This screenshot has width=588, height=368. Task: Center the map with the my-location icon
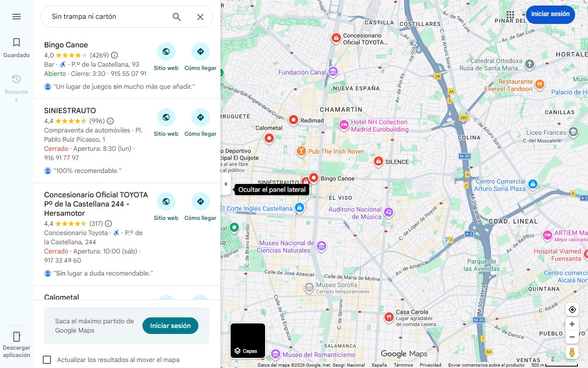[x=572, y=310]
